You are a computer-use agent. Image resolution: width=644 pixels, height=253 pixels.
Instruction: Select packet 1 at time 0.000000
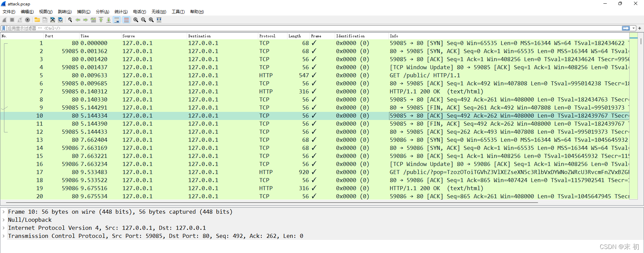pos(315,43)
